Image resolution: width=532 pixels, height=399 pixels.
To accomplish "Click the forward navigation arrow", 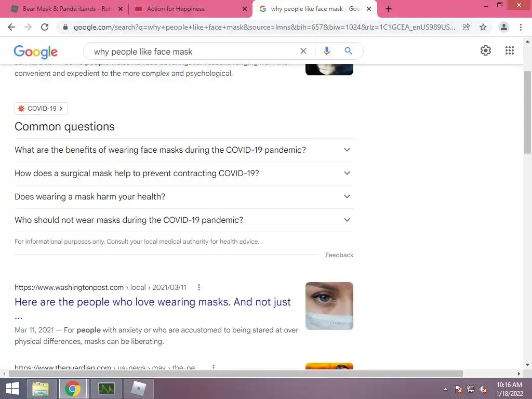I will tap(28, 27).
